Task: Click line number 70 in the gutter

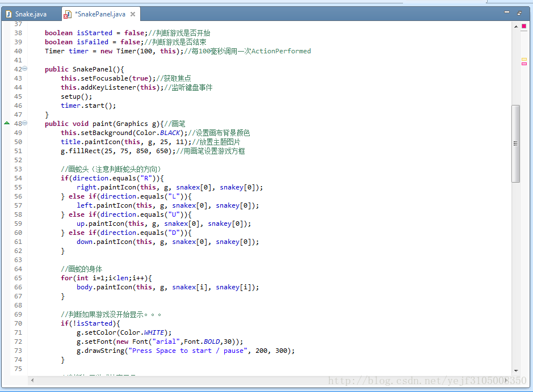Action: click(18, 323)
